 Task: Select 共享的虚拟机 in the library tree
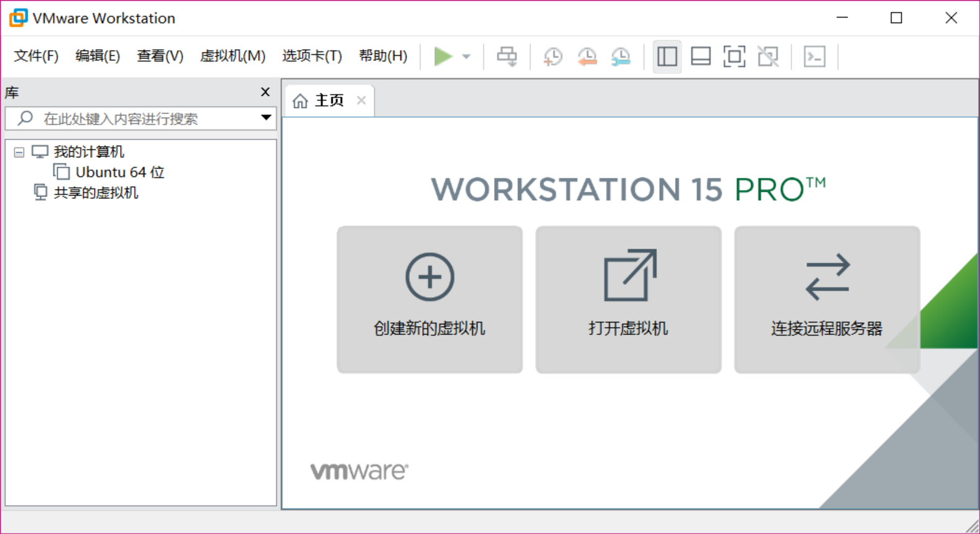96,193
